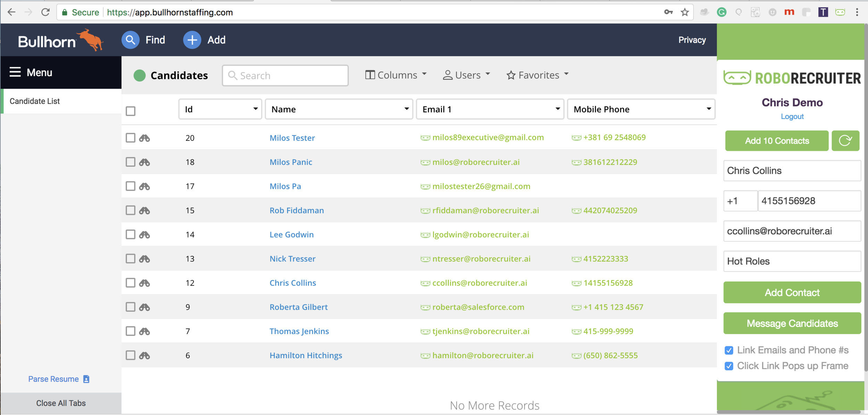Open Roberta Gilbert candidate record

[299, 307]
